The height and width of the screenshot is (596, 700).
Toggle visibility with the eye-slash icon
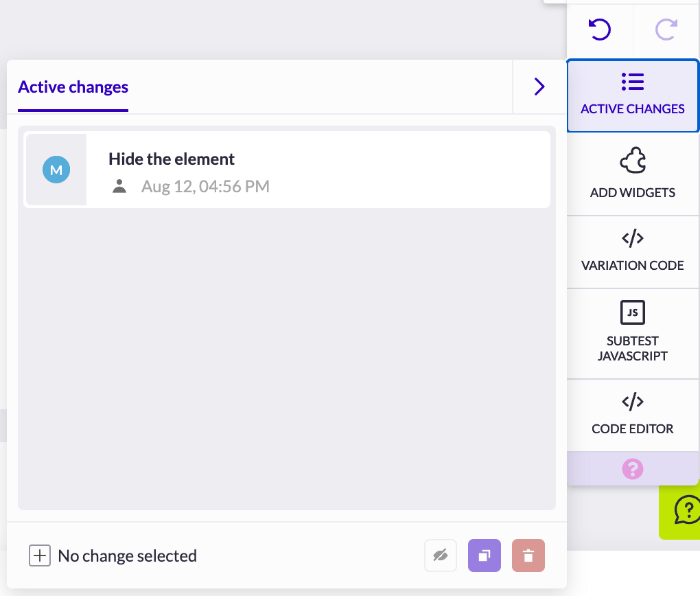click(x=440, y=555)
